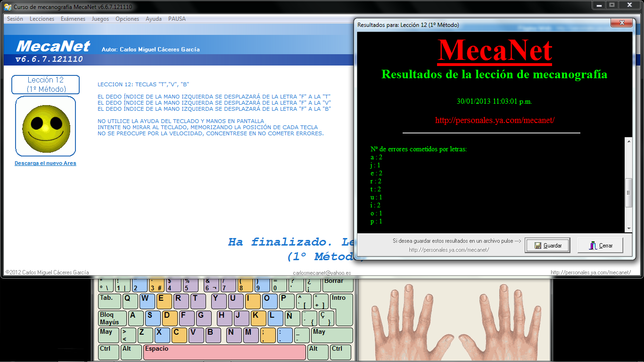Image resolution: width=644 pixels, height=362 pixels.
Task: Click the scroll down arrow beside error list
Action: point(628,228)
